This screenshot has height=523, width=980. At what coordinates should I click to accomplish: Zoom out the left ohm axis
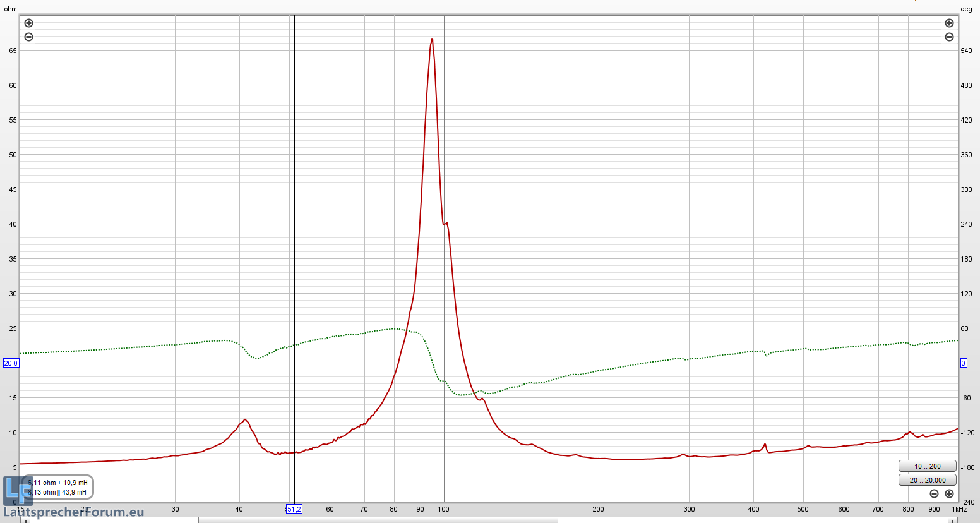coord(28,37)
